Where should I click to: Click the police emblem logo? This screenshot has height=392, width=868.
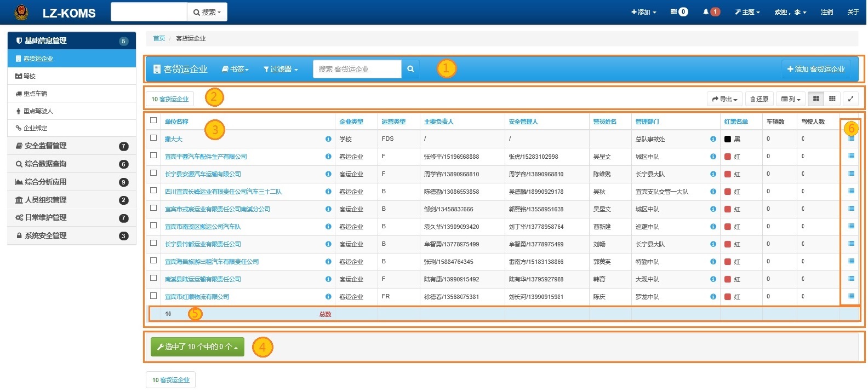tap(21, 12)
